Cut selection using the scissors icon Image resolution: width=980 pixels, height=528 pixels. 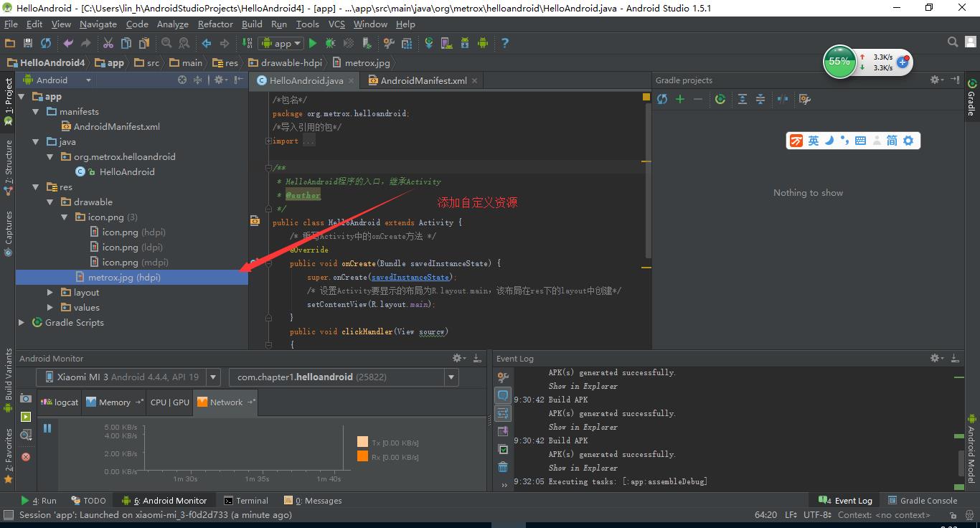(108, 43)
